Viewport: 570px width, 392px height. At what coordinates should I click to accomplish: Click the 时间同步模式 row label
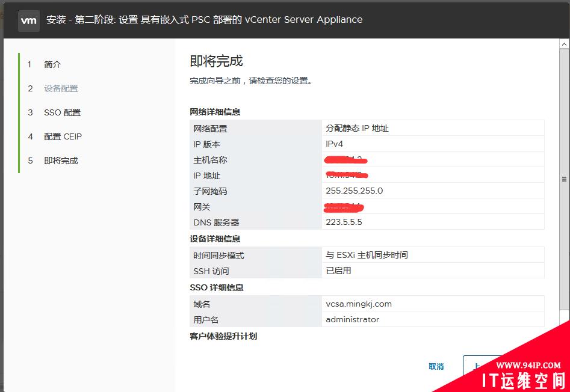click(x=219, y=256)
